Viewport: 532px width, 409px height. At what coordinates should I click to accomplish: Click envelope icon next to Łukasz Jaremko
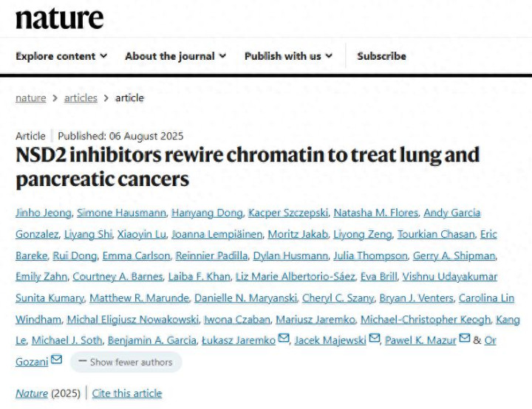point(284,338)
